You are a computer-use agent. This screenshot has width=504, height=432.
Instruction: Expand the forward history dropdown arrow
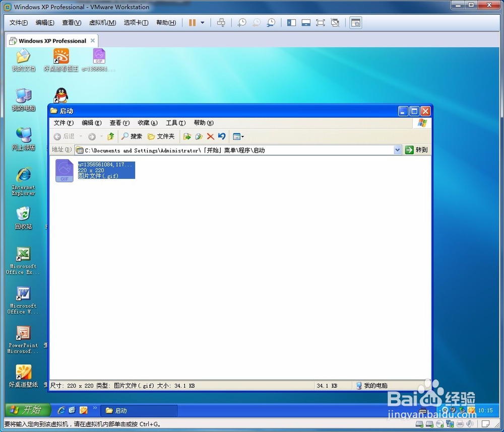tap(101, 136)
